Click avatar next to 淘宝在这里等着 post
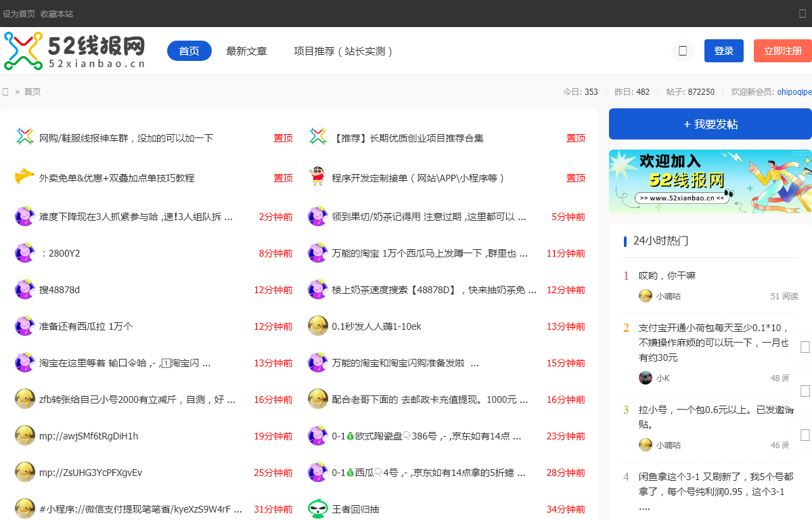Image resolution: width=812 pixels, height=520 pixels. tap(25, 362)
